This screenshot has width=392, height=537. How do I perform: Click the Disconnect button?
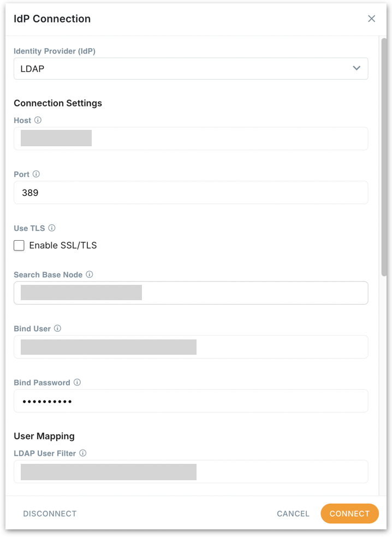tap(50, 514)
